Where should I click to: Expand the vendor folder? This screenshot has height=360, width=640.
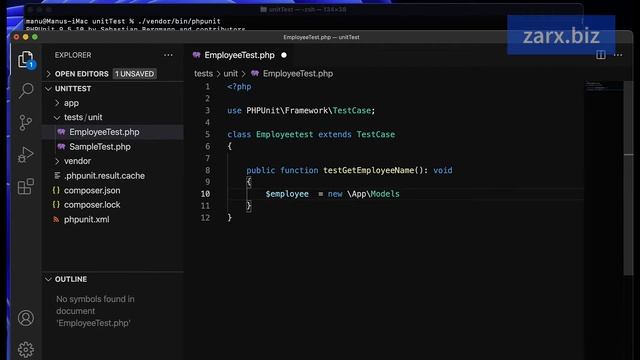click(x=57, y=161)
